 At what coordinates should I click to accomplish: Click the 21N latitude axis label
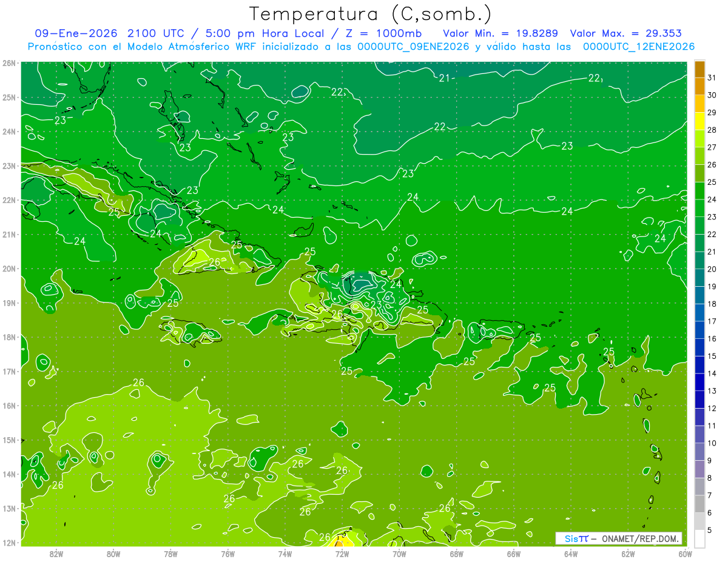point(9,234)
